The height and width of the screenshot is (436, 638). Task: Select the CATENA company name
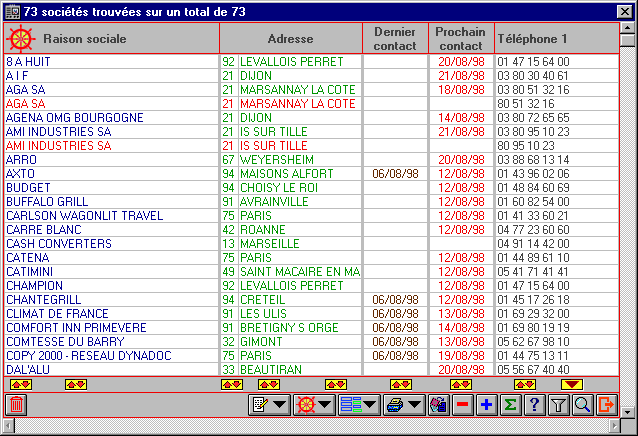point(28,258)
